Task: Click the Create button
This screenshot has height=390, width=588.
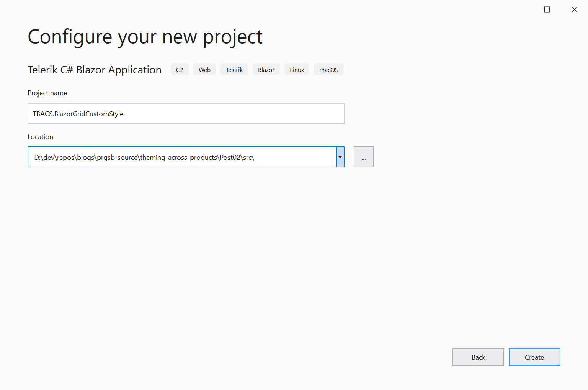Action: pyautogui.click(x=534, y=357)
